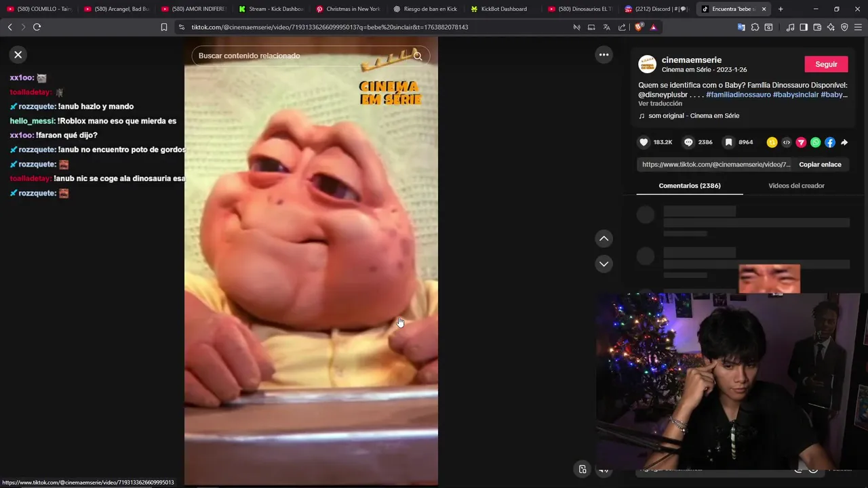Like the video with heart icon
The height and width of the screenshot is (488, 868).
tap(644, 142)
